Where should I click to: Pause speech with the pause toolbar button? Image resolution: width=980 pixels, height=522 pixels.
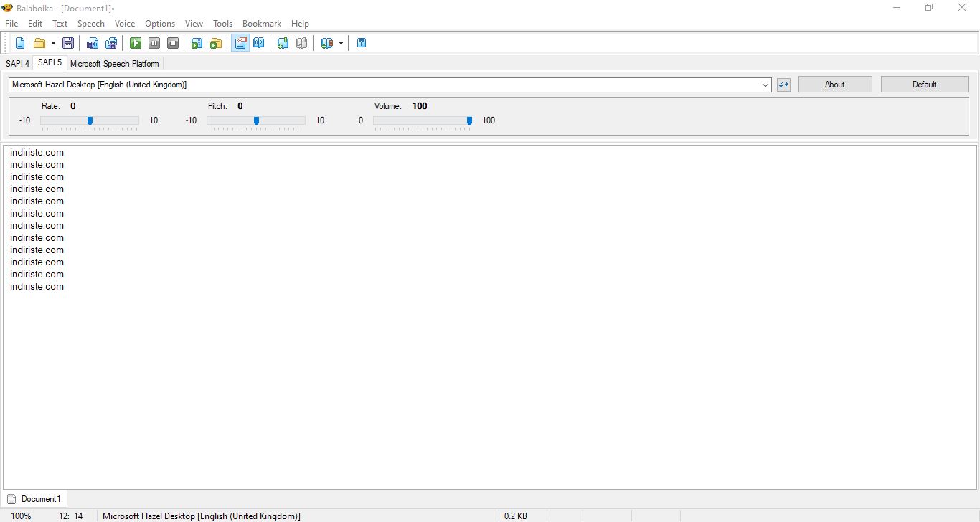tap(154, 43)
